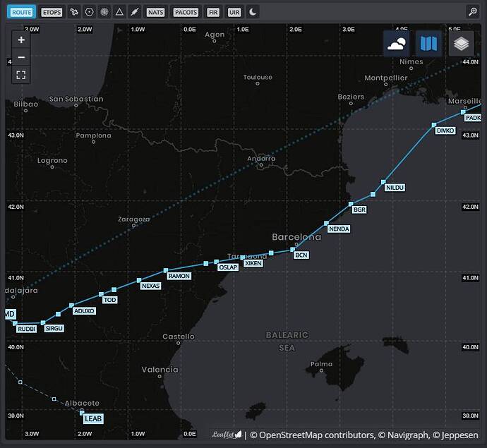Viewport: 487px width, 448px height.
Task: Zoom in with the plus button
Action: click(x=21, y=40)
